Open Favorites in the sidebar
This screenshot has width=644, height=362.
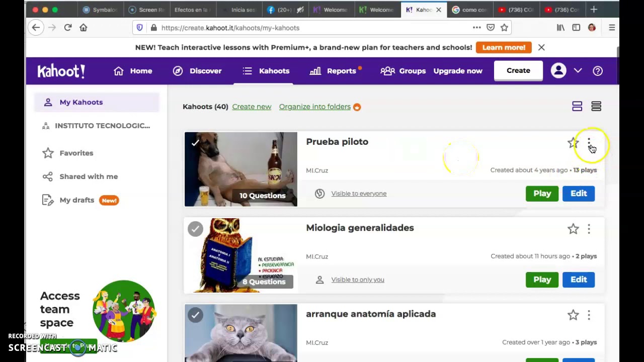point(68,153)
